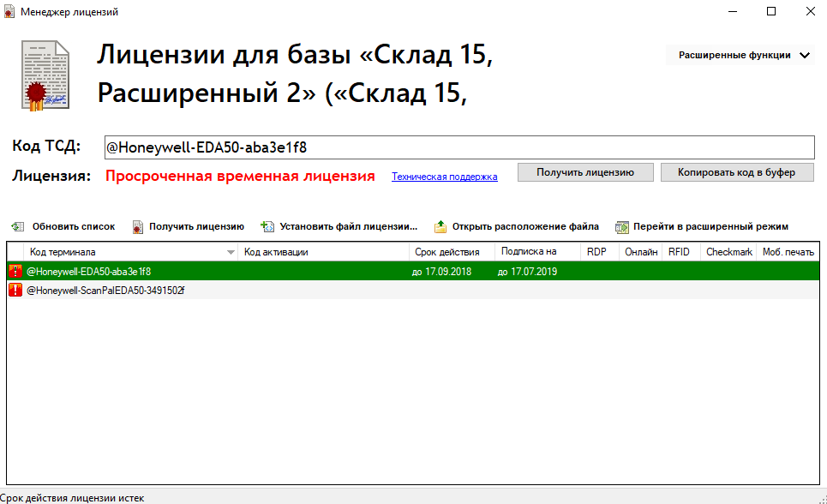This screenshot has width=827, height=504.
Task: Click the license certificate icon in header
Action: pos(45,75)
